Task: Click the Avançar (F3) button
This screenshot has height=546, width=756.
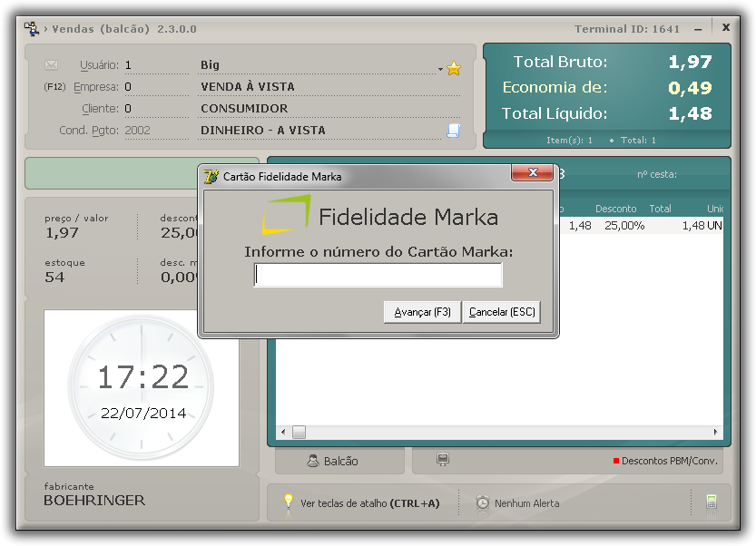Action: pyautogui.click(x=422, y=312)
